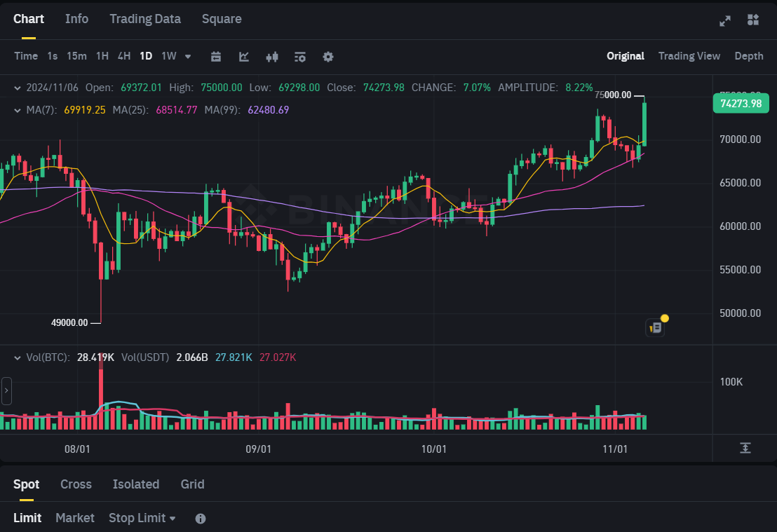Open the calendar date range icon
Image resolution: width=777 pixels, height=532 pixels.
click(216, 57)
